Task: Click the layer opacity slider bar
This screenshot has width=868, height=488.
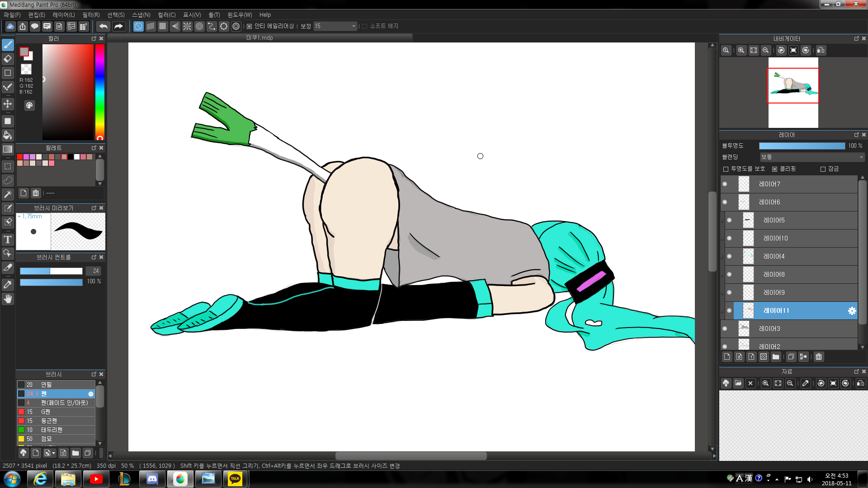Action: [802, 145]
